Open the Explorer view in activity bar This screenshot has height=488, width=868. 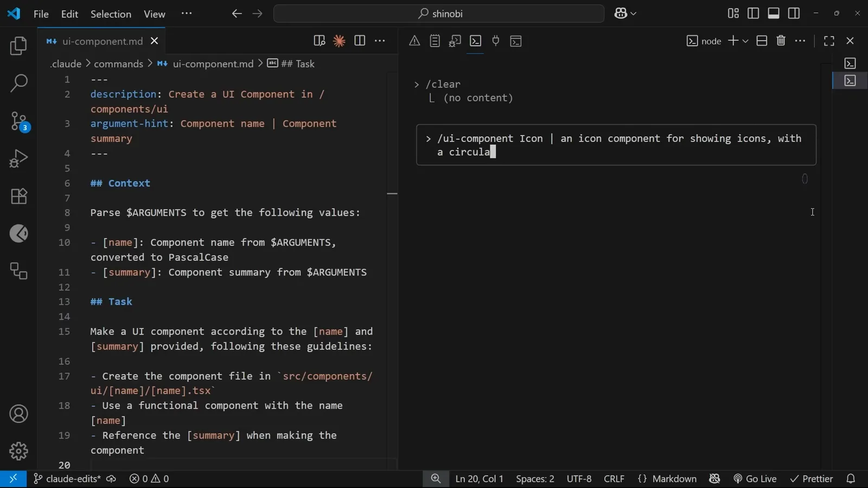(18, 46)
